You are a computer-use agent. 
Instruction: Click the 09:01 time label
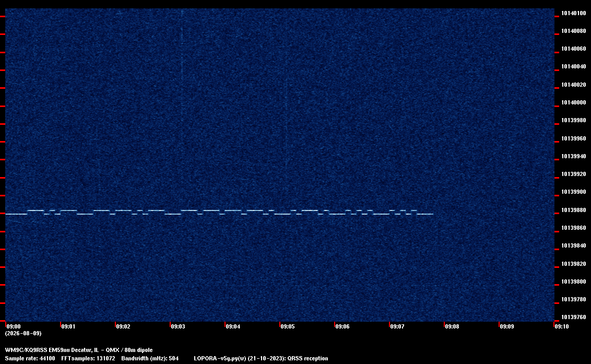(x=68, y=326)
